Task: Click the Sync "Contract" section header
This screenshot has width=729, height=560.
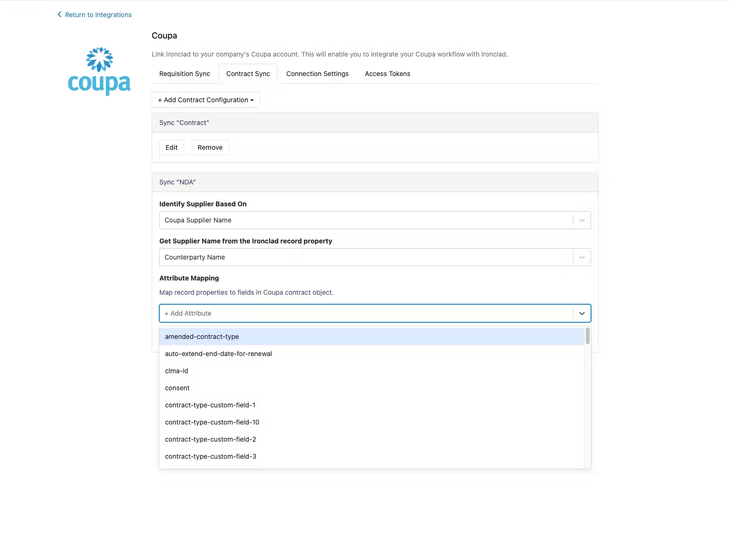Action: pyautogui.click(x=375, y=123)
